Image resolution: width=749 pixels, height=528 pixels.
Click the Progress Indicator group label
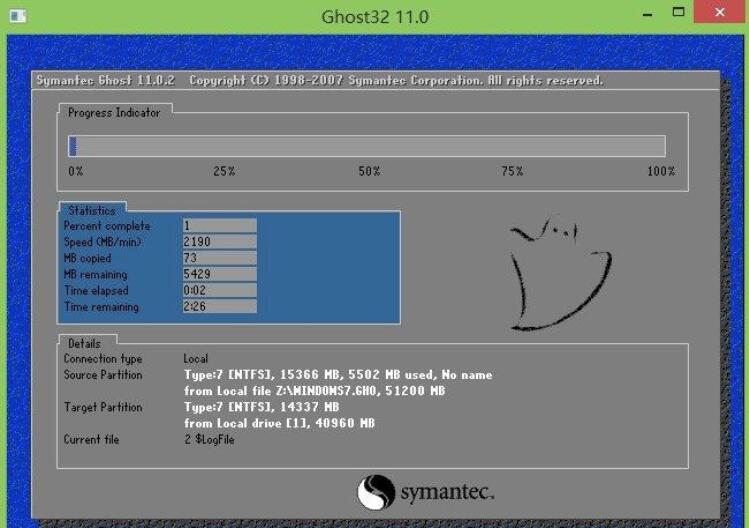pyautogui.click(x=114, y=113)
